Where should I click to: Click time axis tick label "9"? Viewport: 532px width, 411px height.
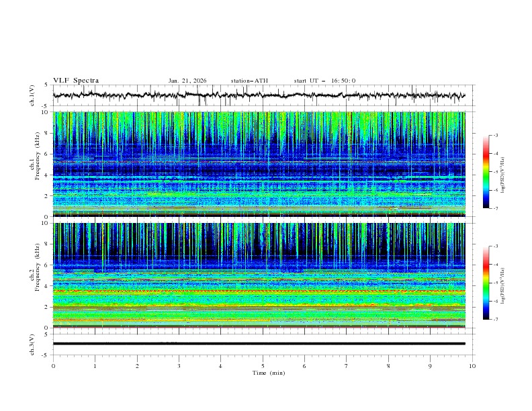pos(430,366)
